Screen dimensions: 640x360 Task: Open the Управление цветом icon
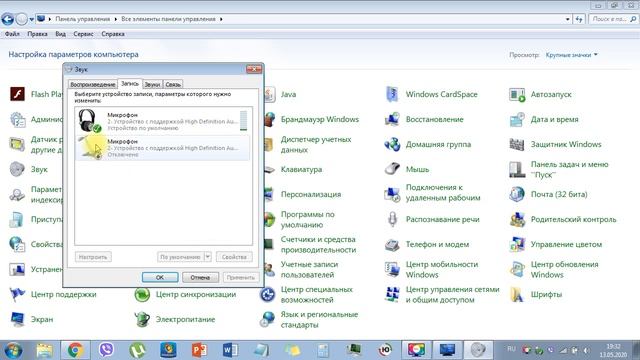point(517,244)
